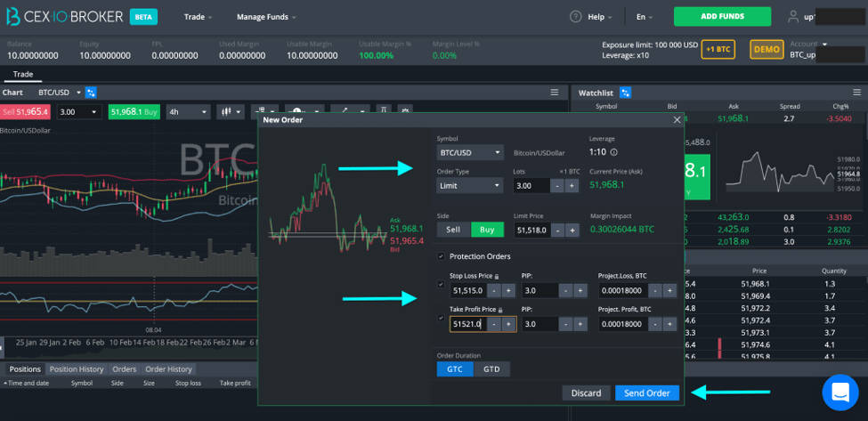Open the Order Type Limit dropdown
Image resolution: width=868 pixels, height=421 pixels.
[x=470, y=185]
